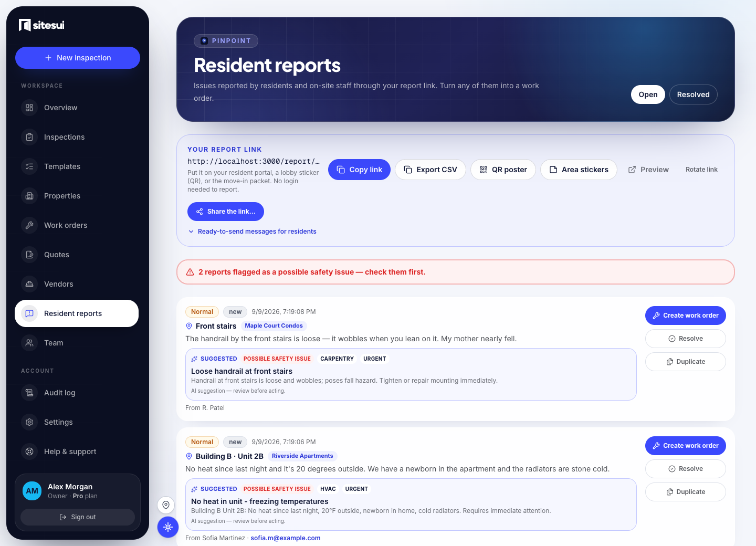Navigate to Inspections
The height and width of the screenshot is (546, 756).
77,137
